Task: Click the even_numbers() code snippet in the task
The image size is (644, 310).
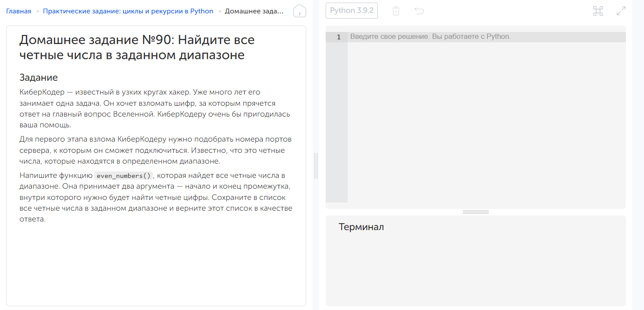Action: coord(123,175)
